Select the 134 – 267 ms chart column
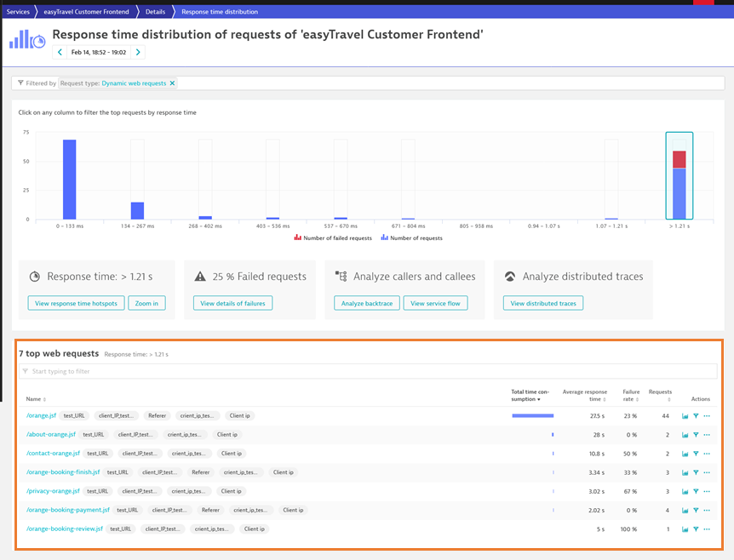 (137, 180)
